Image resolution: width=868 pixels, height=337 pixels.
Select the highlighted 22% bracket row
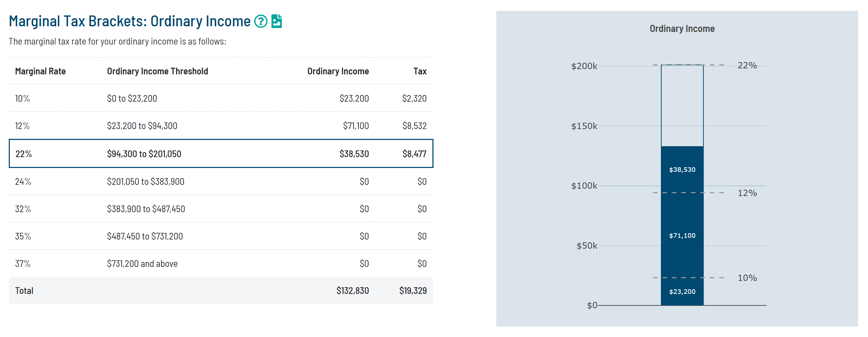(x=220, y=154)
